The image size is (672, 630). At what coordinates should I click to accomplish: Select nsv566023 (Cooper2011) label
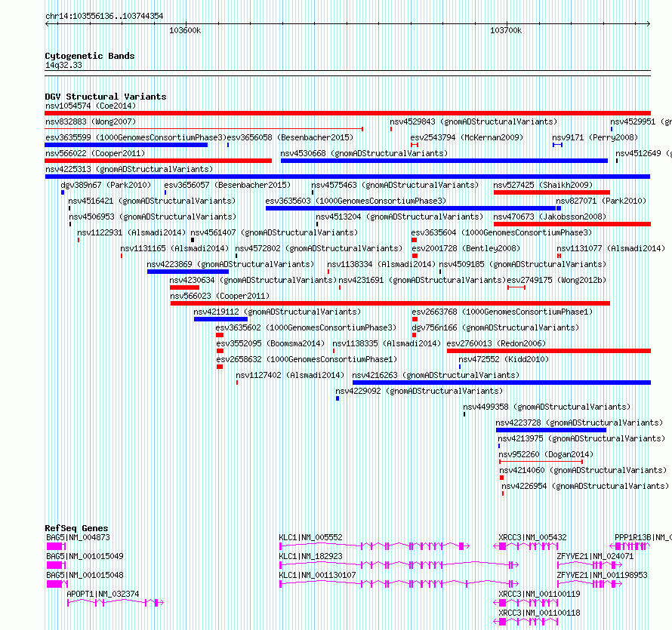220,296
